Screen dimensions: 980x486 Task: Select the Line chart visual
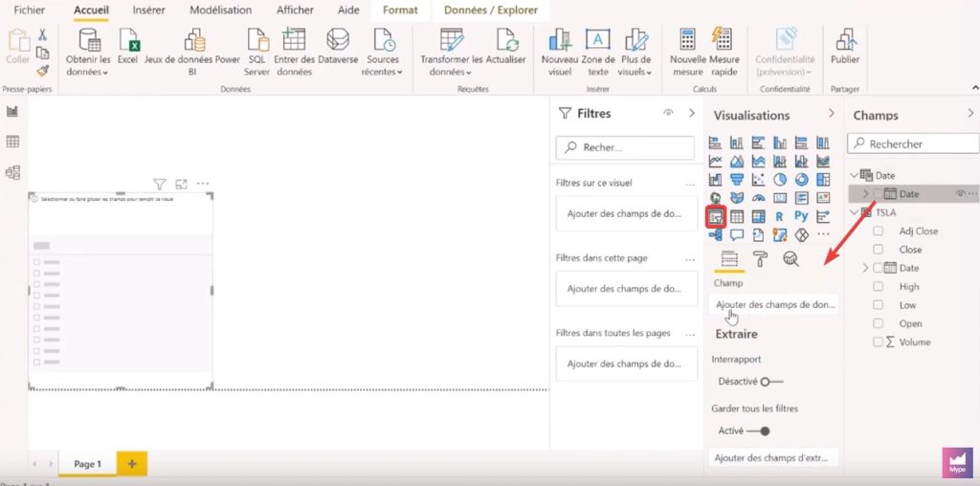pos(716,161)
